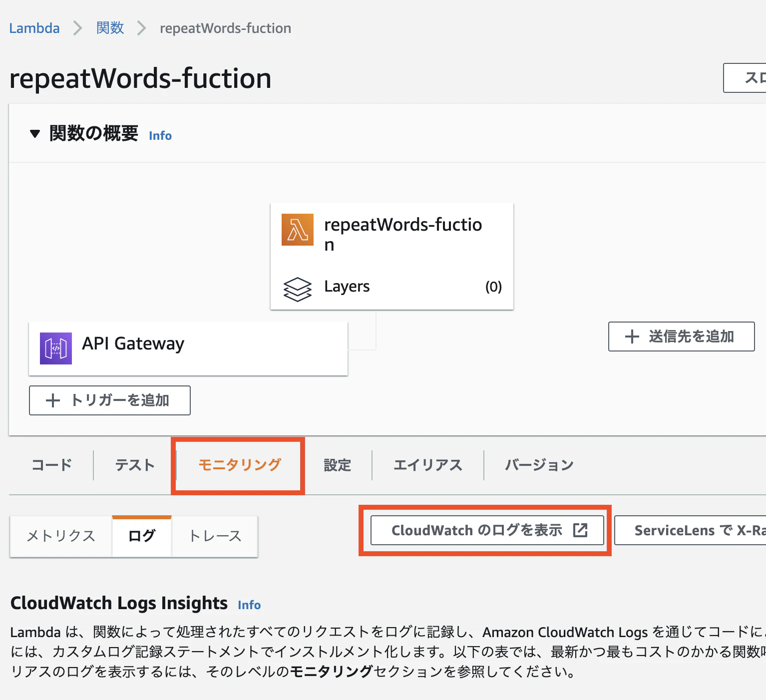Click the Layers stack icon
766x700 pixels.
[x=298, y=290]
